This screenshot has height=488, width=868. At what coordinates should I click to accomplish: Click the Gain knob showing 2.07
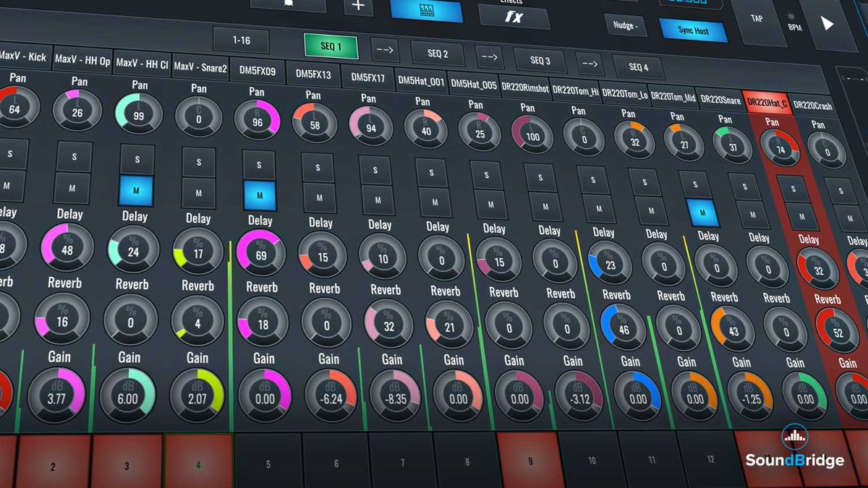(x=197, y=396)
